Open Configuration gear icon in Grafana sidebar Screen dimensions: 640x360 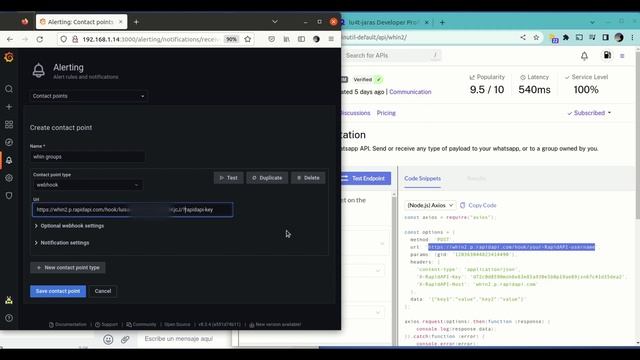pyautogui.click(x=9, y=178)
